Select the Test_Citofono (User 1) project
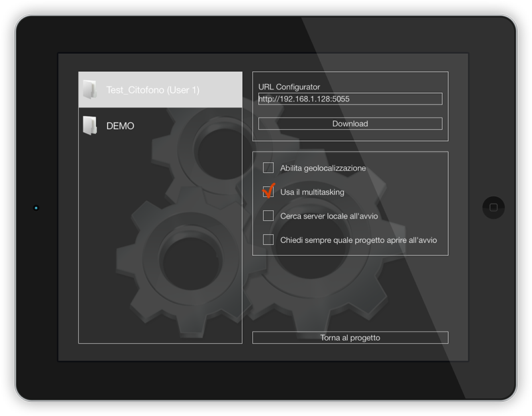Screen dimensions: 532x416 click(160, 90)
